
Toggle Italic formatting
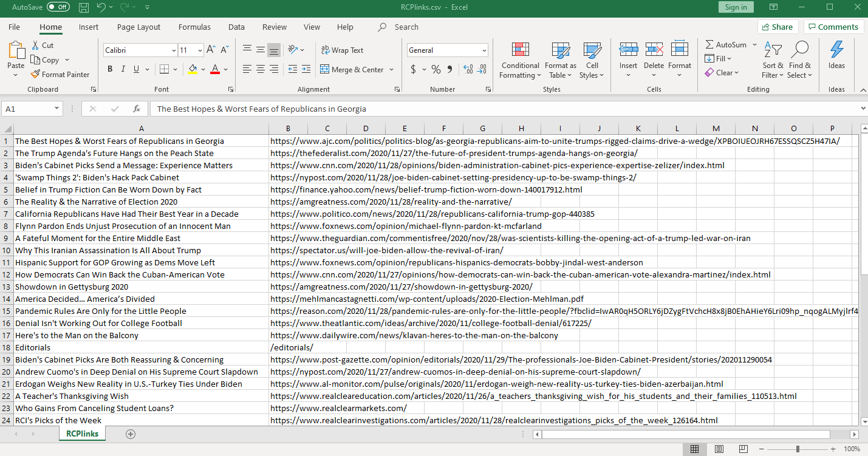tap(123, 69)
